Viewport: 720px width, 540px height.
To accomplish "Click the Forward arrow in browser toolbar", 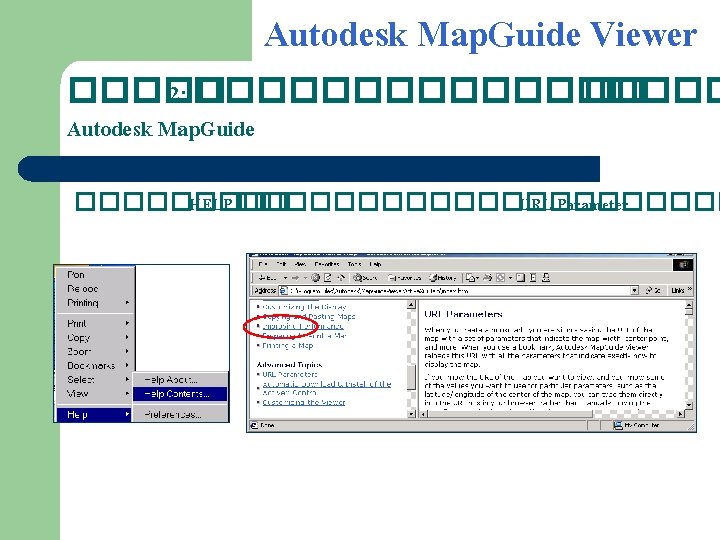I will [x=295, y=278].
